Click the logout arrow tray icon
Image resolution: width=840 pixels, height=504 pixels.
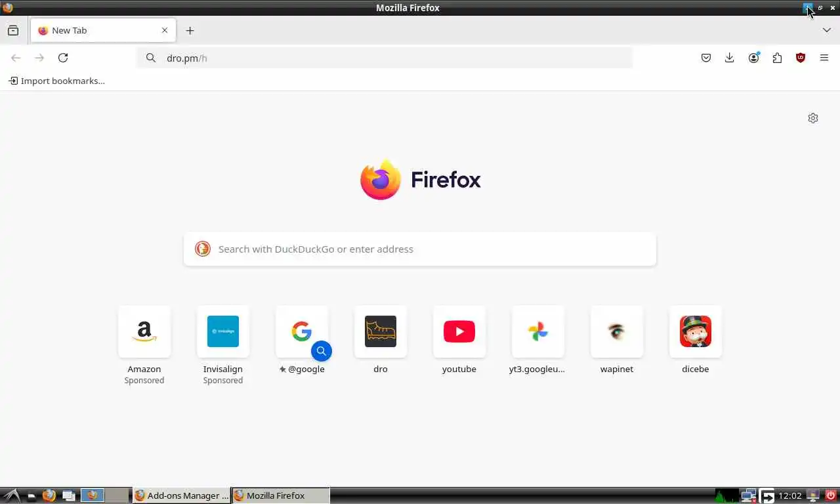[x=767, y=495]
